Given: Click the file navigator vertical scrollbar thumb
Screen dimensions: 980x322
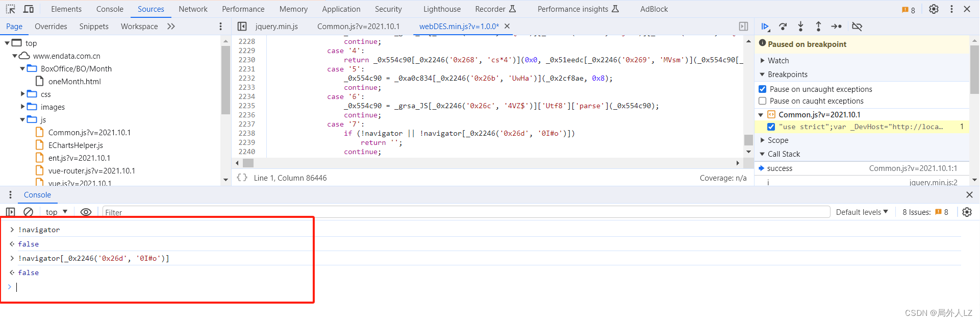Looking at the screenshot, I should coord(225,80).
